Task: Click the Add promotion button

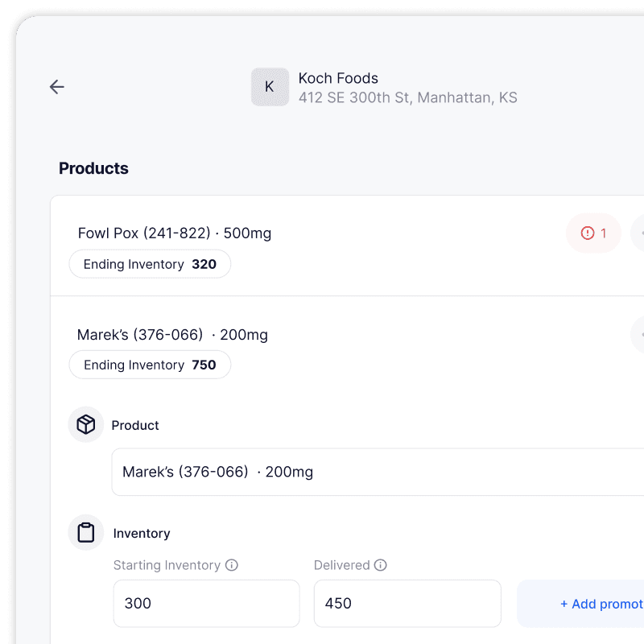Action: (580, 604)
